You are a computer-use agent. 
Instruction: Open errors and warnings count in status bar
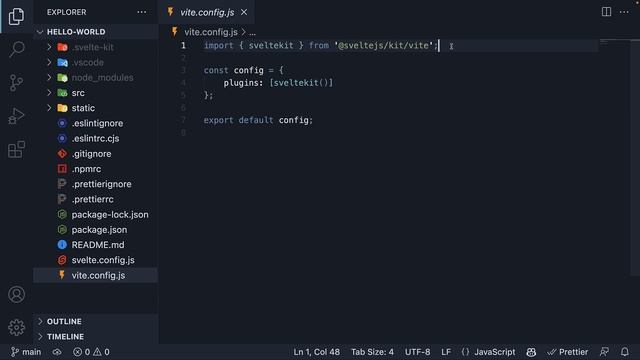pos(91,352)
